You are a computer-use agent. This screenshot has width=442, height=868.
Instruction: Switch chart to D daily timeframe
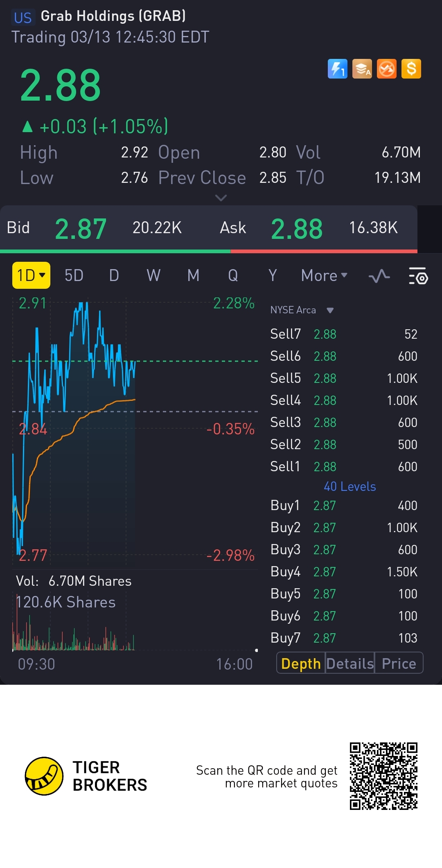(114, 276)
